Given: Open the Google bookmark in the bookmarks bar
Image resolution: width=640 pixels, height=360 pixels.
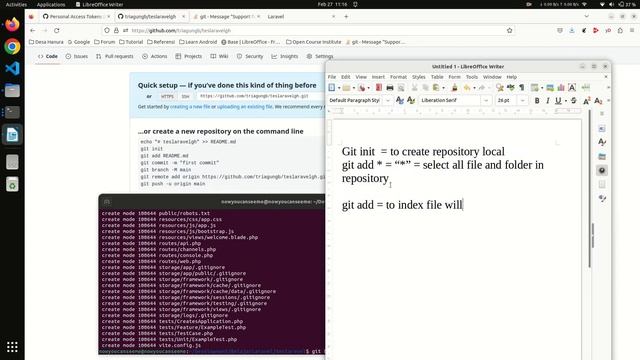Looking at the screenshot, I should [79, 42].
